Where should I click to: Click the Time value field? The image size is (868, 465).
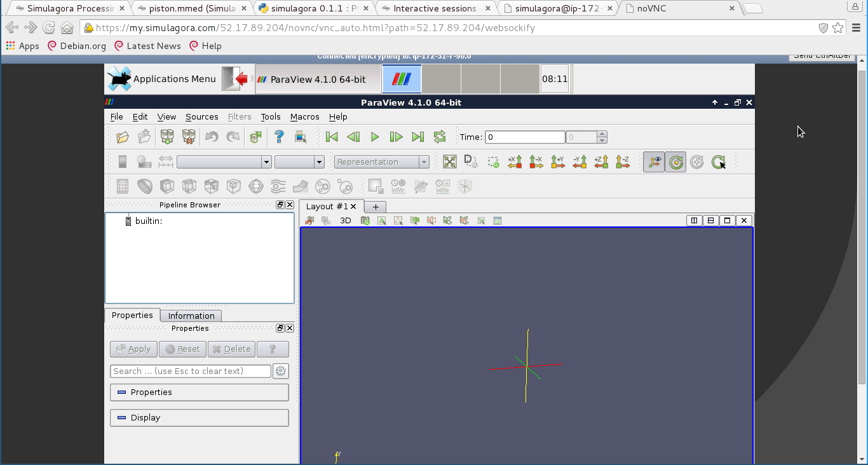coord(525,137)
